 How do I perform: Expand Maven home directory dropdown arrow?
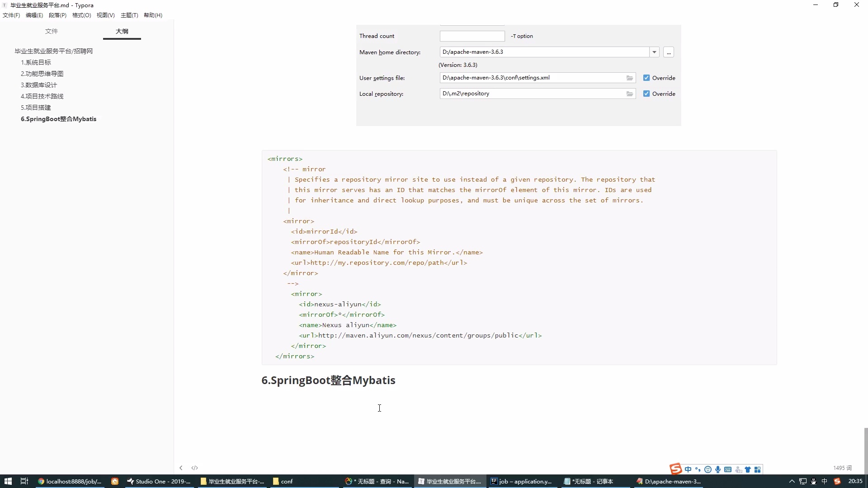click(x=654, y=52)
